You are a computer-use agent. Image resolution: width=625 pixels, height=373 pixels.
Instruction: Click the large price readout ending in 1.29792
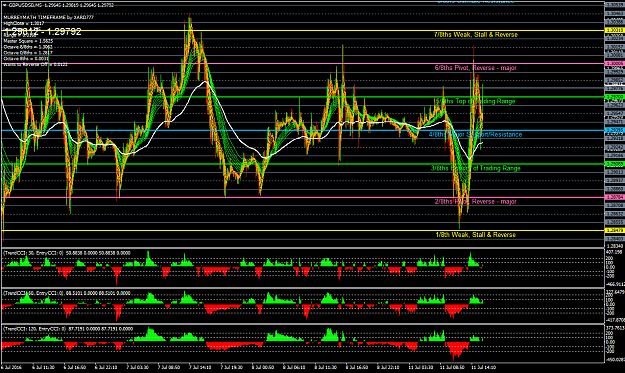pyautogui.click(x=43, y=32)
